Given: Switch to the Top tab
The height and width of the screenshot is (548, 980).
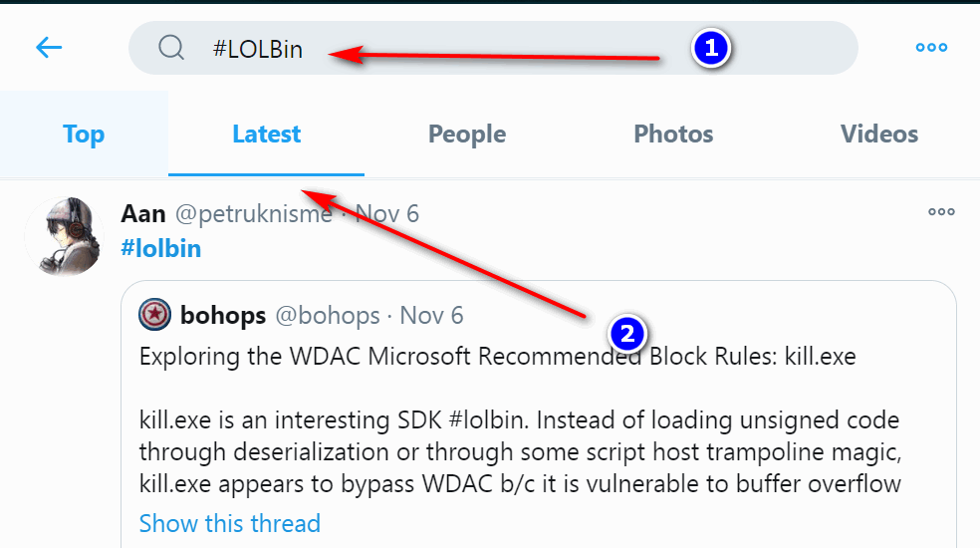Looking at the screenshot, I should pyautogui.click(x=84, y=135).
